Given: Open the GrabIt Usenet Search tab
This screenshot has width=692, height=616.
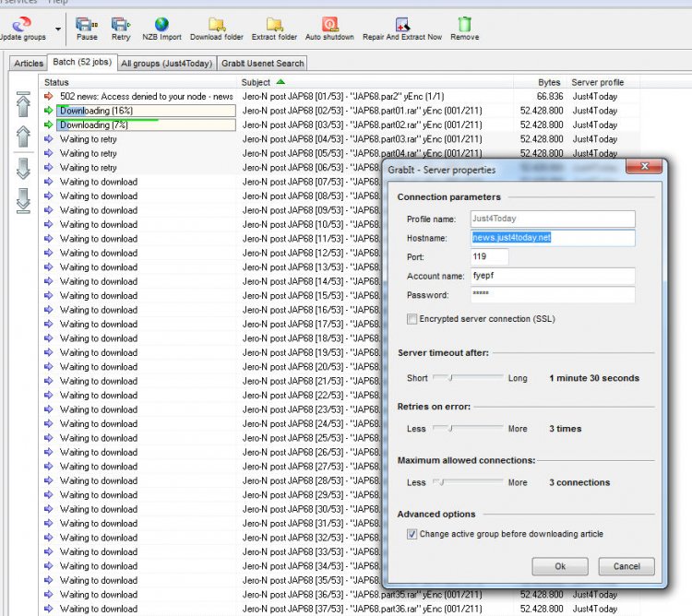Looking at the screenshot, I should pyautogui.click(x=262, y=64).
